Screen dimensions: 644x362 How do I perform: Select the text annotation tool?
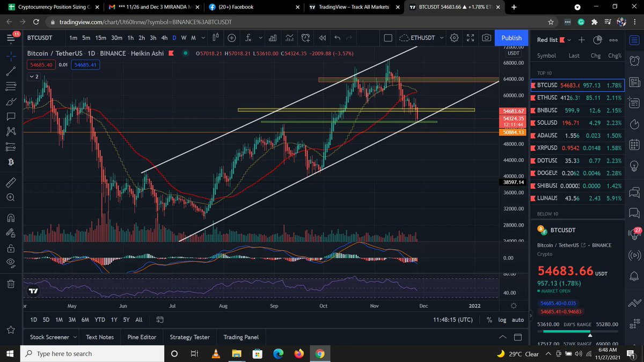(11, 116)
